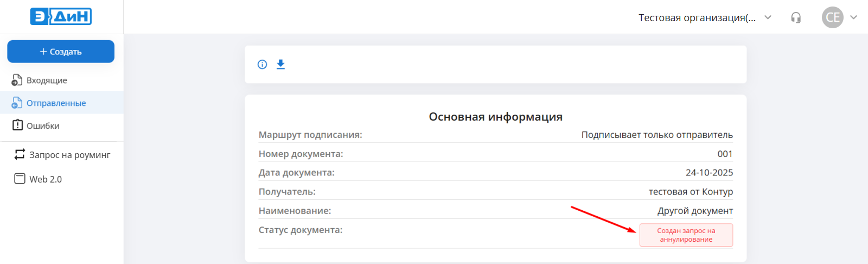The height and width of the screenshot is (264, 868).
Task: Expand the user profile menu chevron
Action: coord(853,17)
